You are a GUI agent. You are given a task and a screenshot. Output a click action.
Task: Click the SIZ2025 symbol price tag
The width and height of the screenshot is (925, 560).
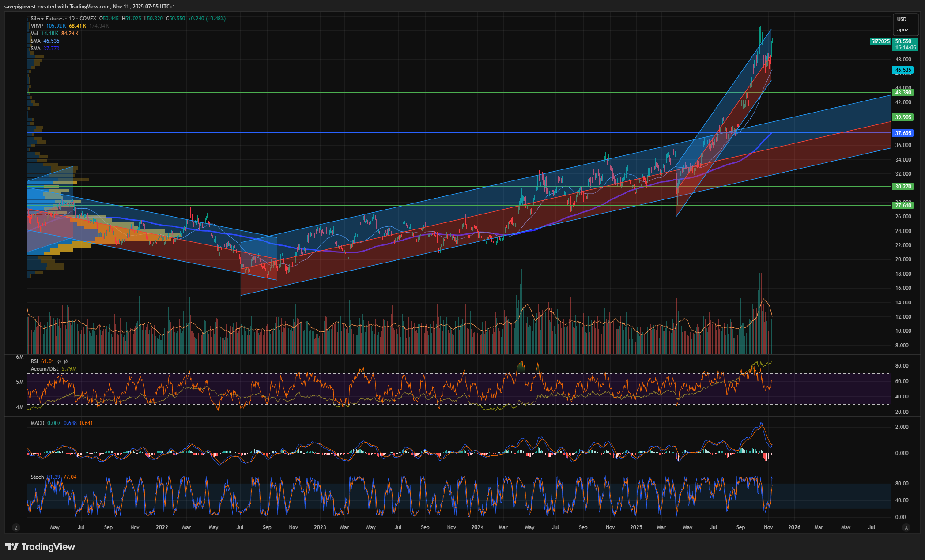(x=880, y=41)
